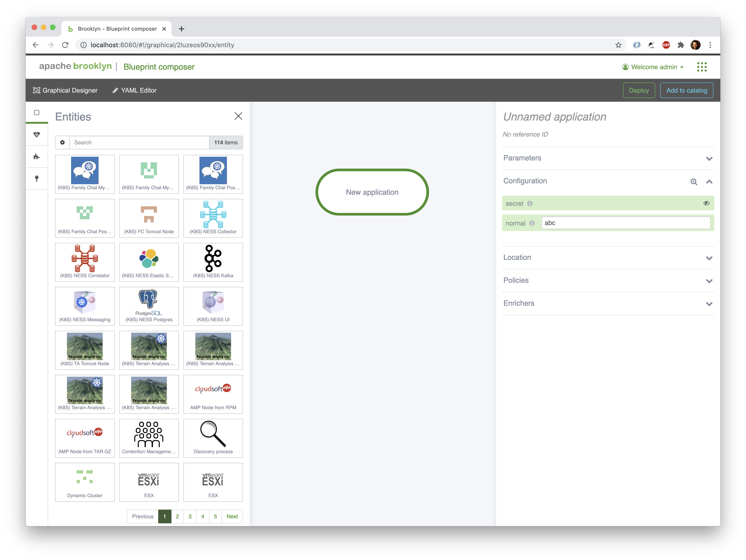Open the entities sidebar square icon
This screenshot has height=560, width=746.
[37, 113]
